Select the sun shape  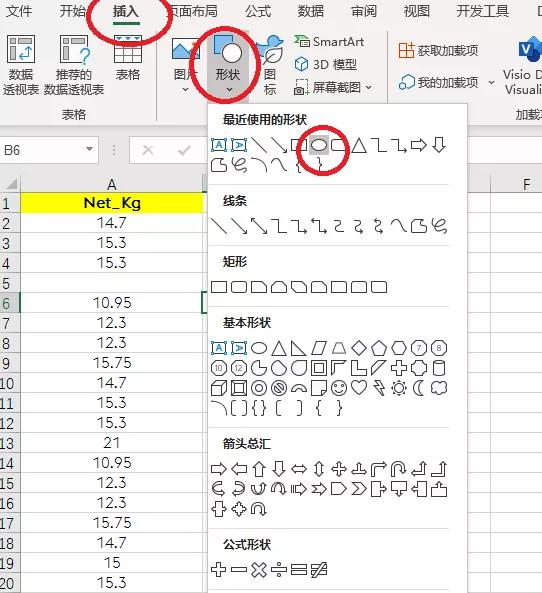pyautogui.click(x=399, y=388)
